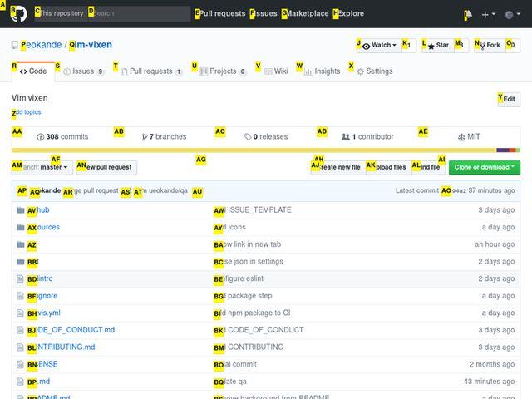Viewport: 532px width, 399px height.
Task: Click the commit author name in the latest commit bar
Action: (46, 190)
